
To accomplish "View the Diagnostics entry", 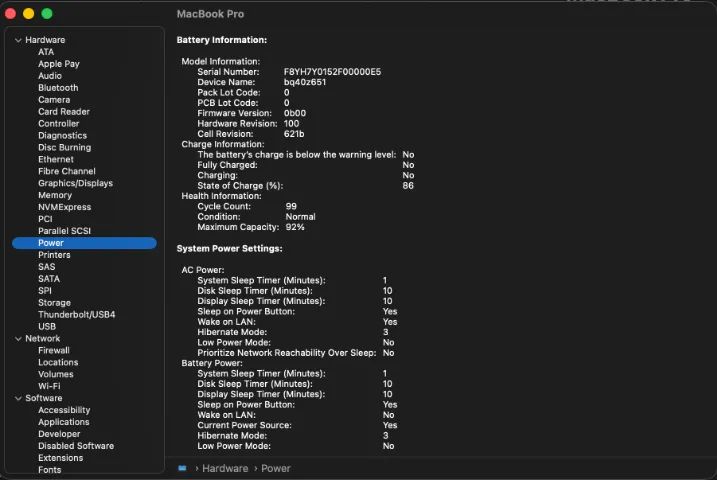I will tap(62, 136).
